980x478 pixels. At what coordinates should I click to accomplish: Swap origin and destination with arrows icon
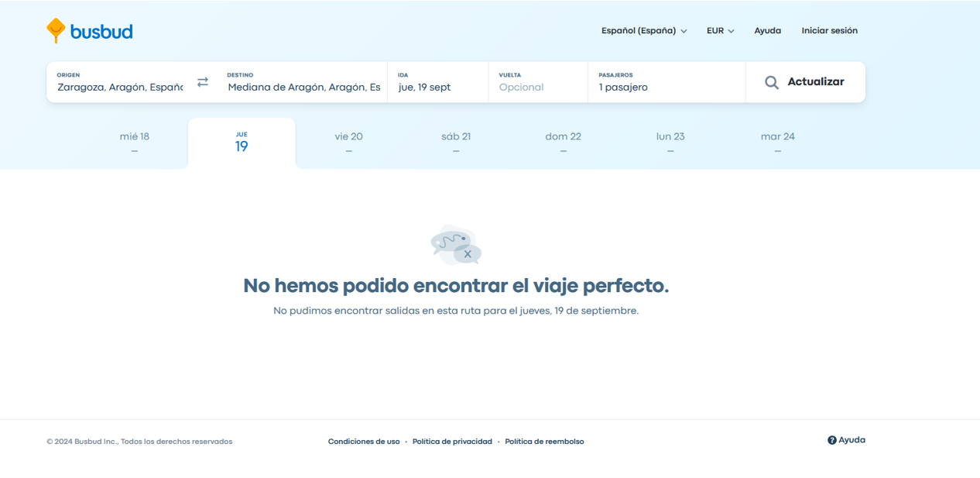coord(203,82)
